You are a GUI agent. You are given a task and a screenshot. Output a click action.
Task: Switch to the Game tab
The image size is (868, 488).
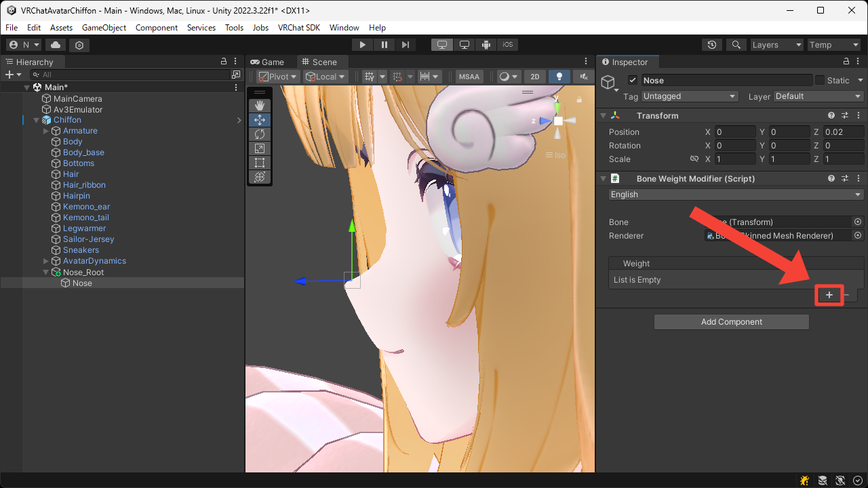click(x=270, y=61)
